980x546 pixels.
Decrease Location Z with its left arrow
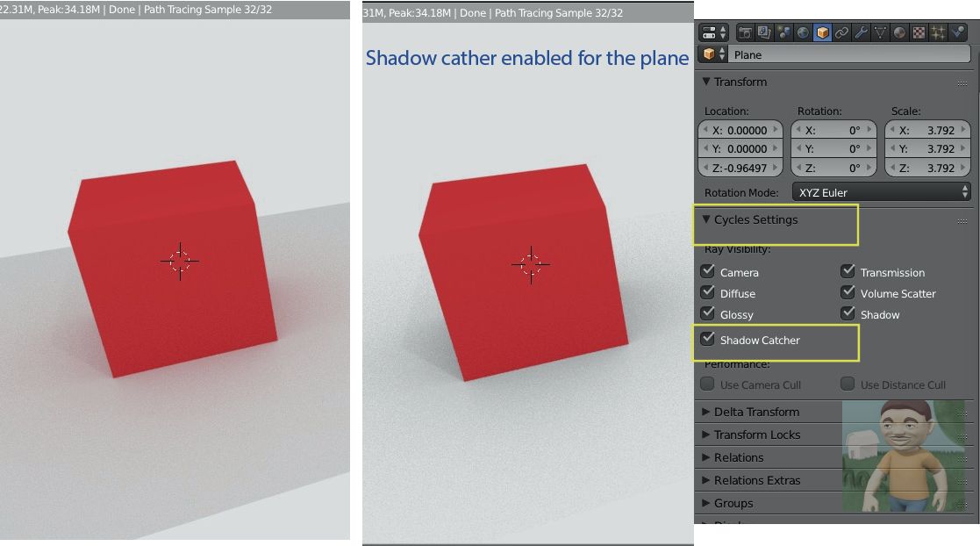pos(705,168)
